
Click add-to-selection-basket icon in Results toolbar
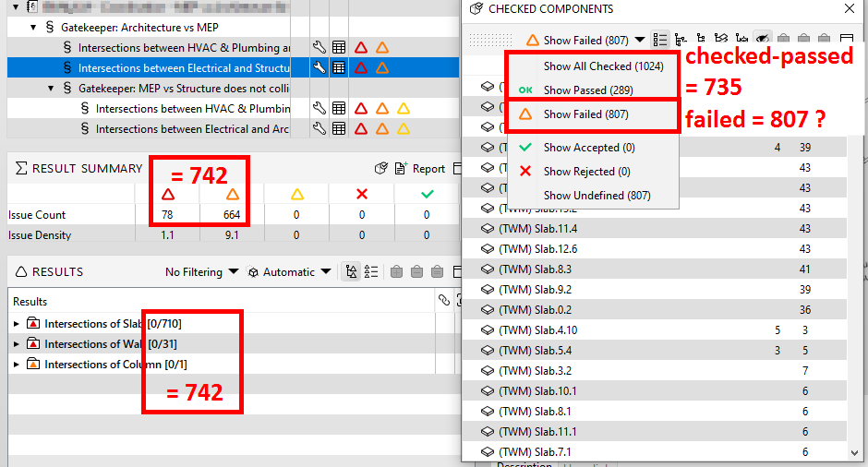pos(396,271)
